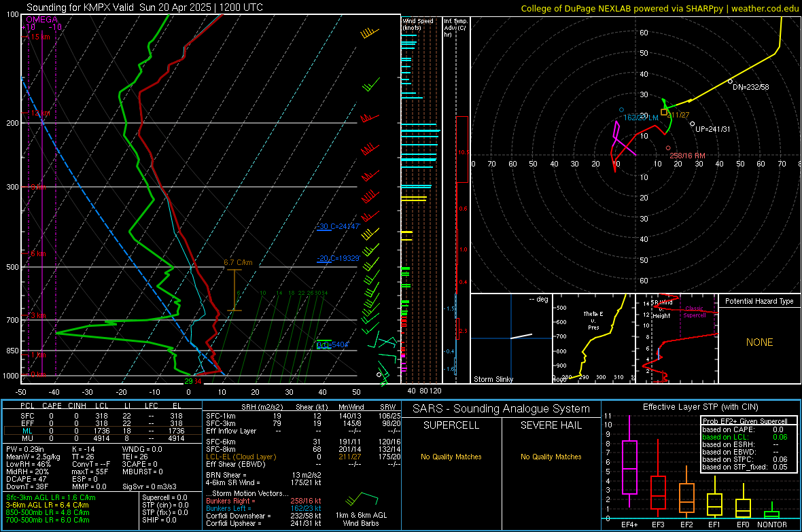The width and height of the screenshot is (802, 532).
Task: Click the 'Storm Slinky' panel label
Action: pyautogui.click(x=493, y=379)
